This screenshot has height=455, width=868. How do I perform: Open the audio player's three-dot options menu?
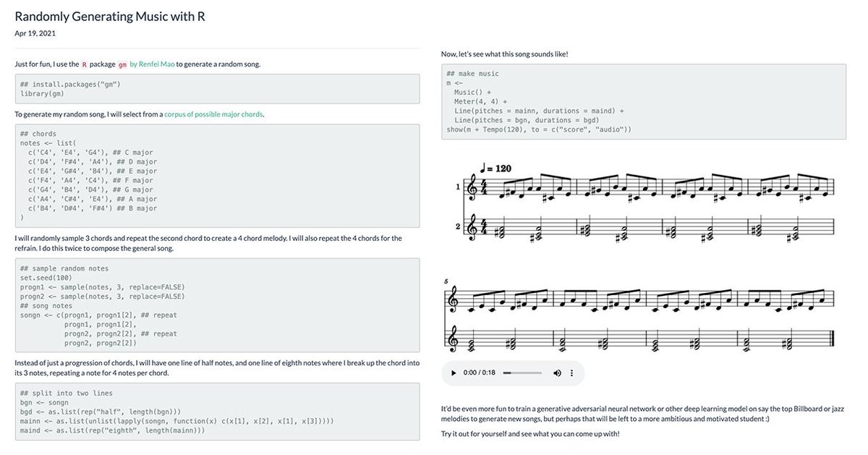572,373
